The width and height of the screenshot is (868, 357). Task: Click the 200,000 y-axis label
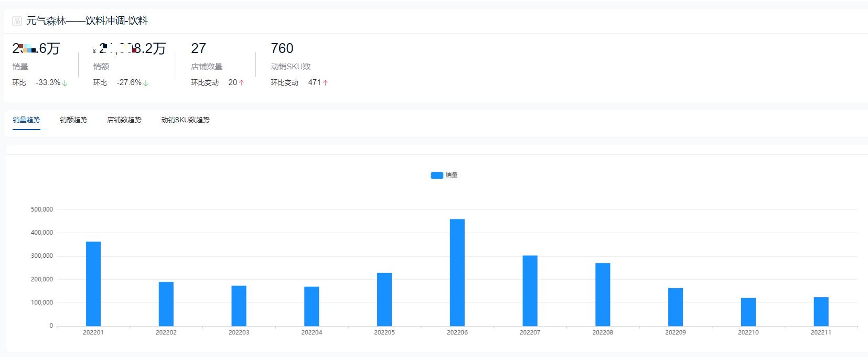42,279
